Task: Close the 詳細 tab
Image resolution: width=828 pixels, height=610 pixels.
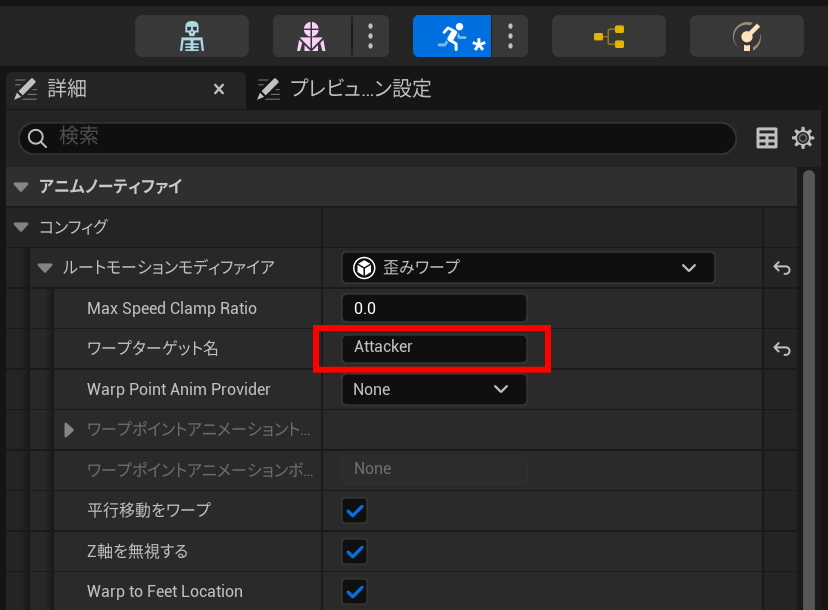Action: tap(219, 89)
